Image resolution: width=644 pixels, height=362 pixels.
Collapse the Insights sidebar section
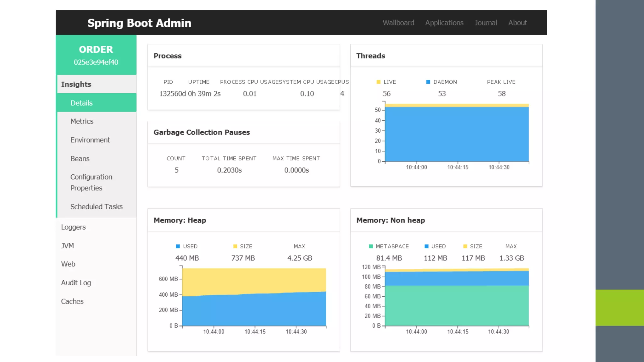point(76,84)
